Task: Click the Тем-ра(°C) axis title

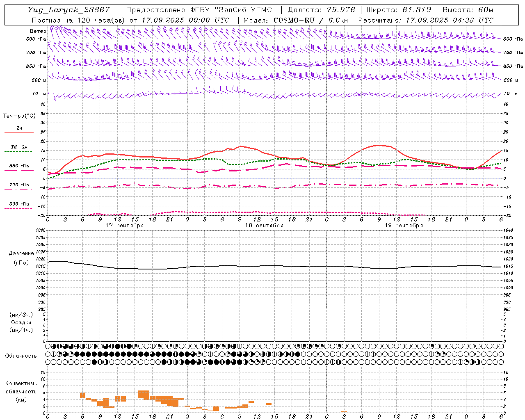Action: 19,116
